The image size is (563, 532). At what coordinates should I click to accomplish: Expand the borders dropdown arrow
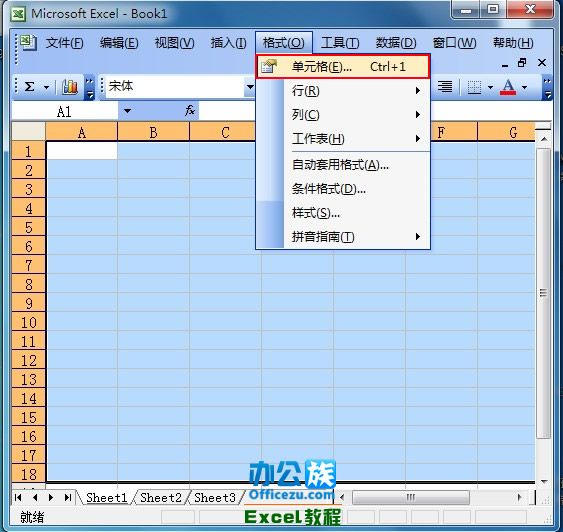490,87
